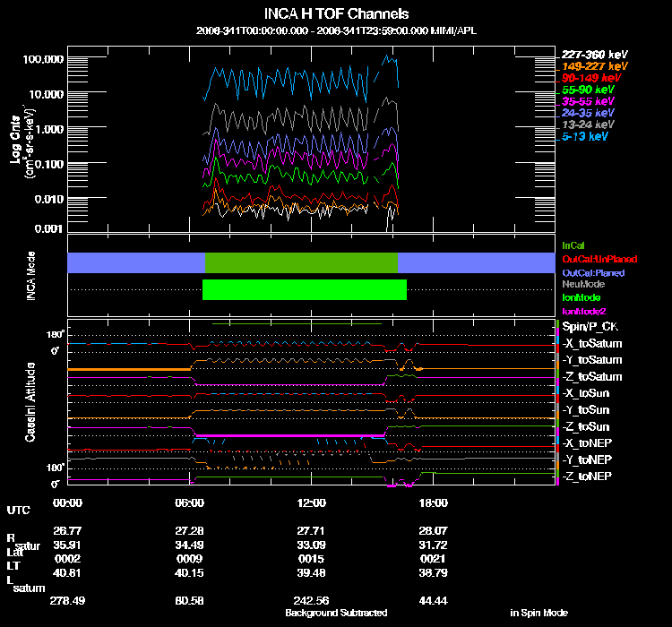The image size is (672, 627).
Task: Click the right blue OutCal:Planed bar segment
Action: click(x=476, y=262)
